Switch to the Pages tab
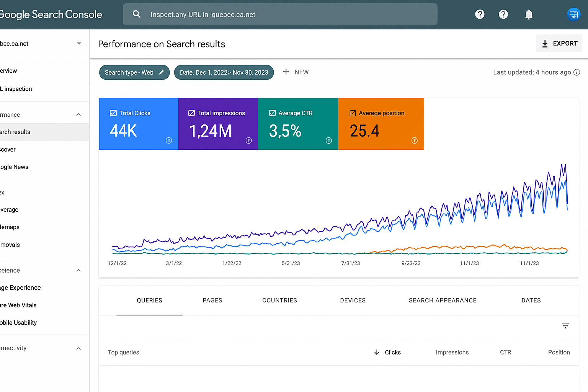588x392 pixels. tap(212, 301)
